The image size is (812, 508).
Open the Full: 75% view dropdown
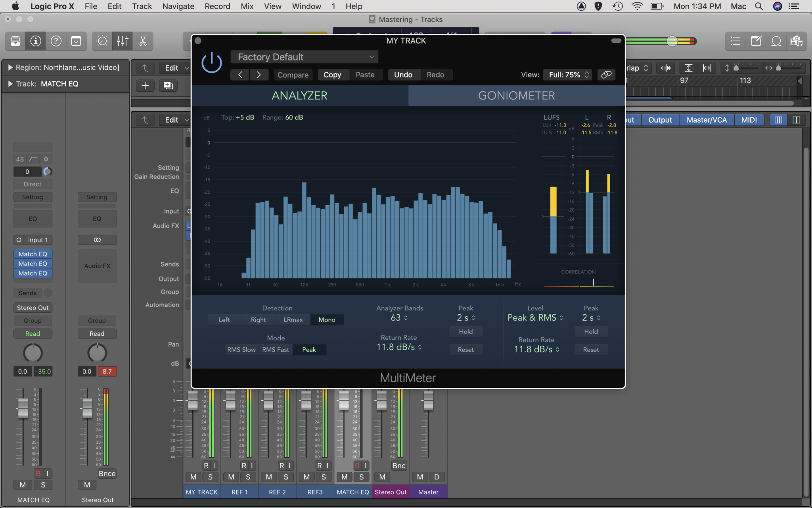[567, 75]
